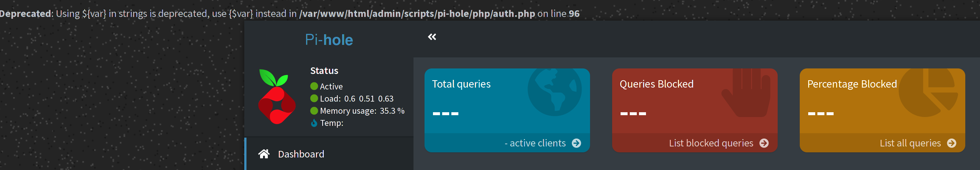The height and width of the screenshot is (170, 980).
Task: Click pie chart icon in Percentage Blocked
Action: pos(928,93)
